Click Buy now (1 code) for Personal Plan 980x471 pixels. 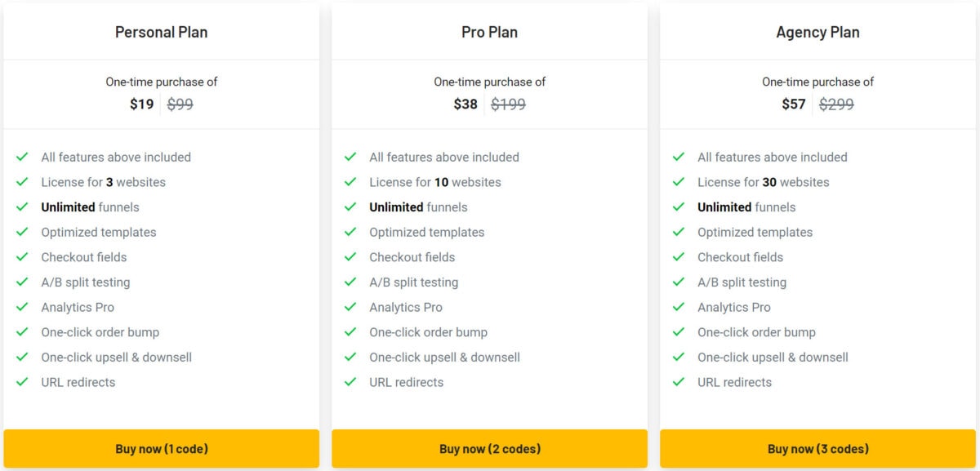click(162, 448)
